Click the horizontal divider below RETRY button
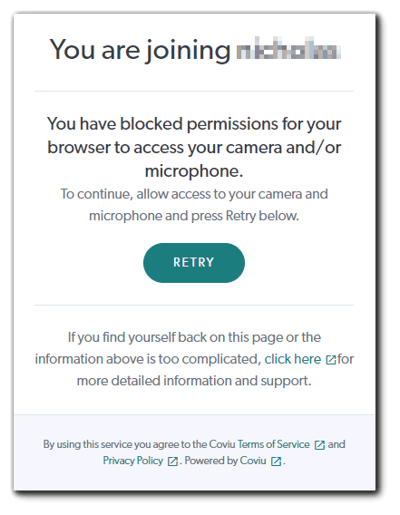Image resolution: width=400 pixels, height=515 pixels. [194, 305]
